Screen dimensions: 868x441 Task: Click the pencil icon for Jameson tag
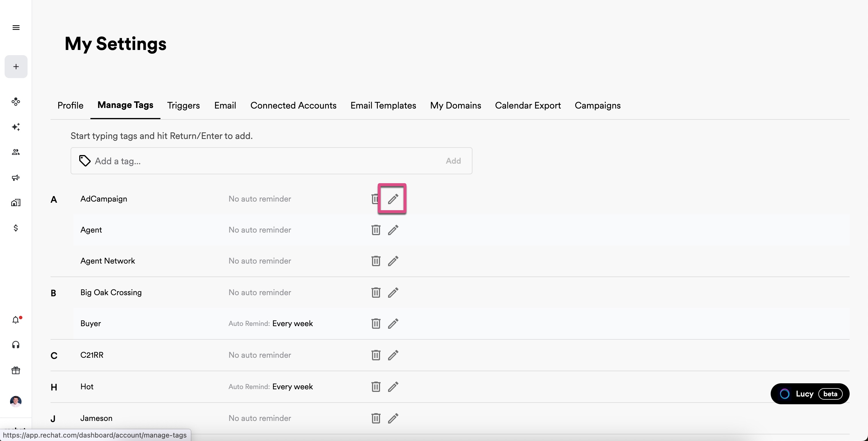point(393,418)
